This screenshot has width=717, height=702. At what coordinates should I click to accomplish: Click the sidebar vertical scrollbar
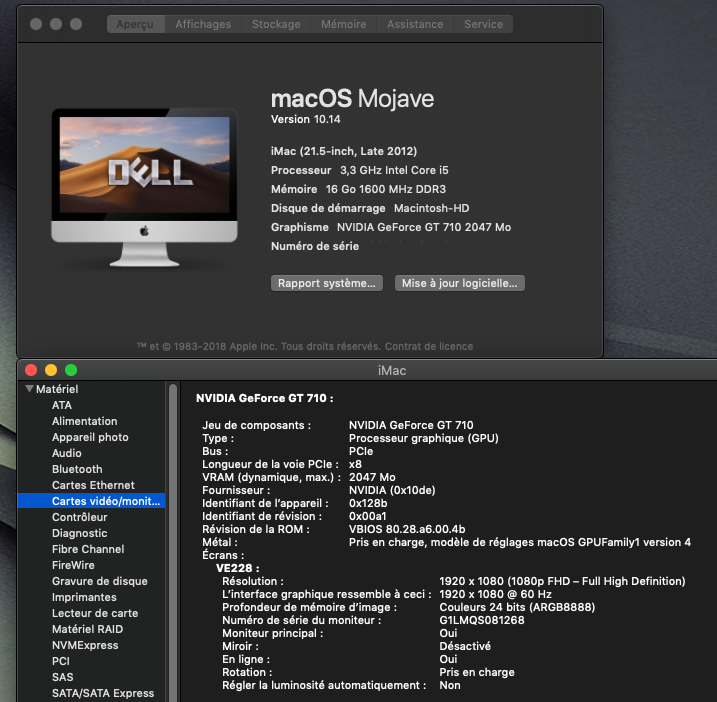(173, 542)
